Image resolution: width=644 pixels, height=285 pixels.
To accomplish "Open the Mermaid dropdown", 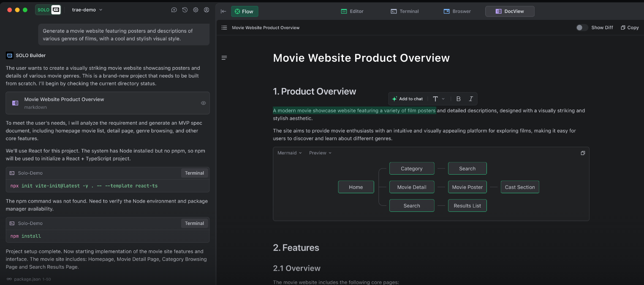I will [x=289, y=153].
